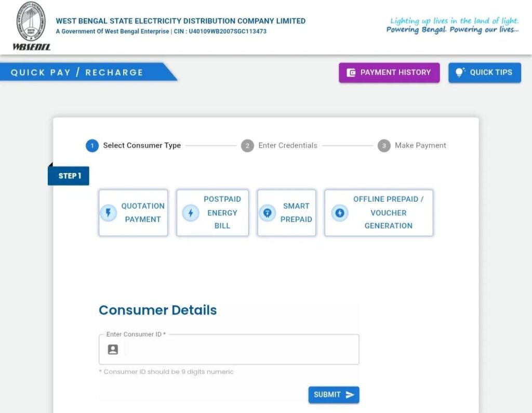Open the Quick Tips panel

(x=485, y=73)
